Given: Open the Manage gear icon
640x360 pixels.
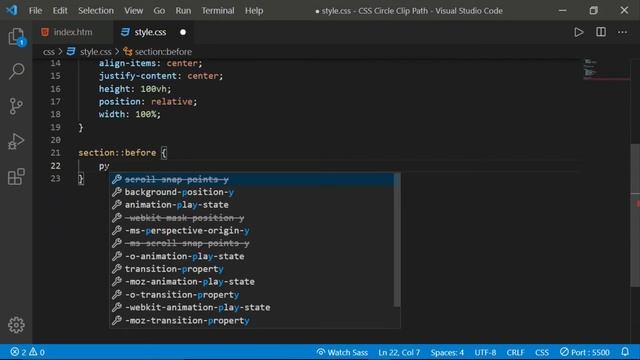Looking at the screenshot, I should coord(16,325).
